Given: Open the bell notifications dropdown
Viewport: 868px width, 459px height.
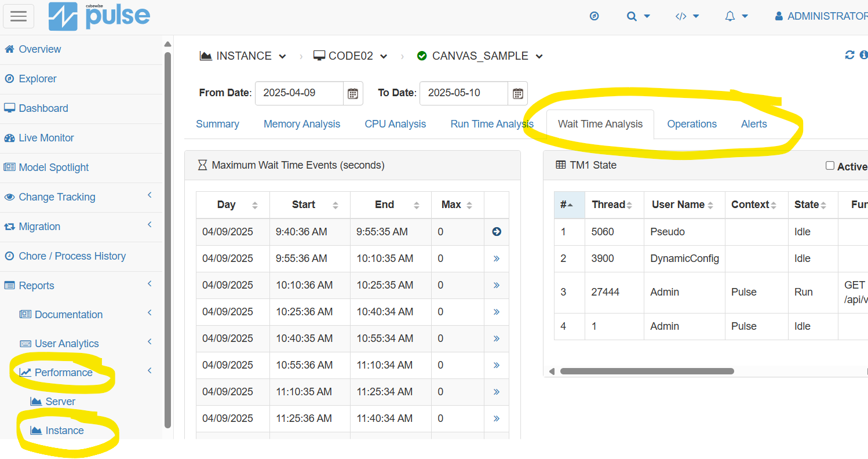Looking at the screenshot, I should (x=736, y=16).
